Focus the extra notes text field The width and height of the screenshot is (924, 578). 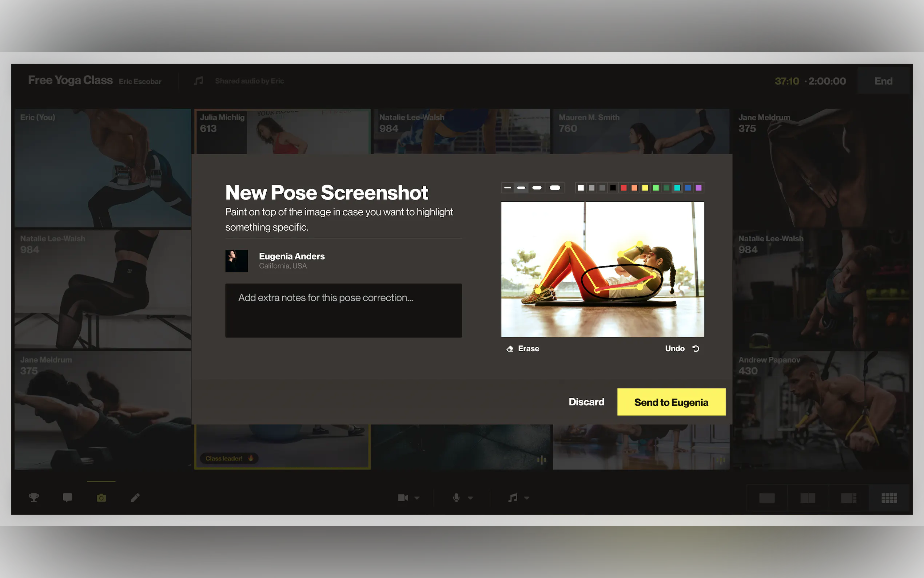click(x=343, y=310)
